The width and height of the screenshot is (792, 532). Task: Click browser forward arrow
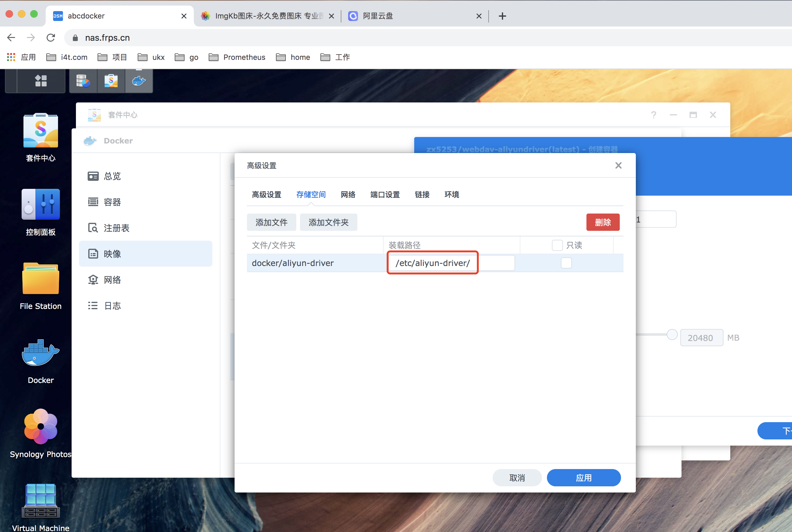click(31, 37)
